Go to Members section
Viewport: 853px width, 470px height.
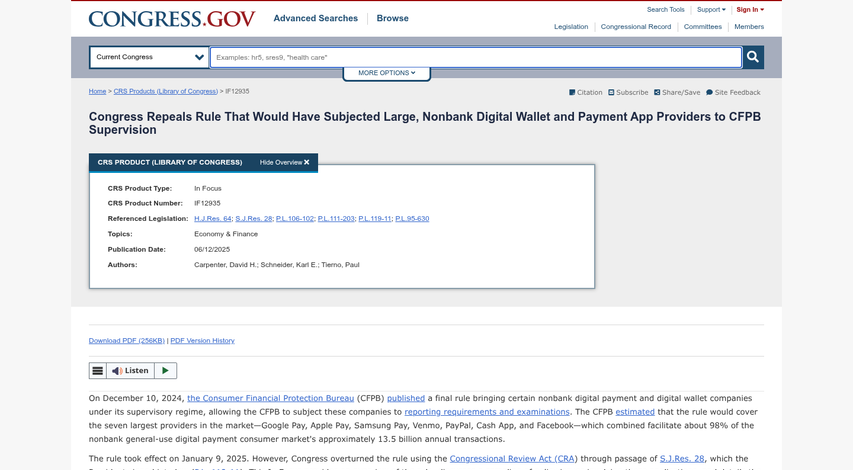[x=749, y=27]
